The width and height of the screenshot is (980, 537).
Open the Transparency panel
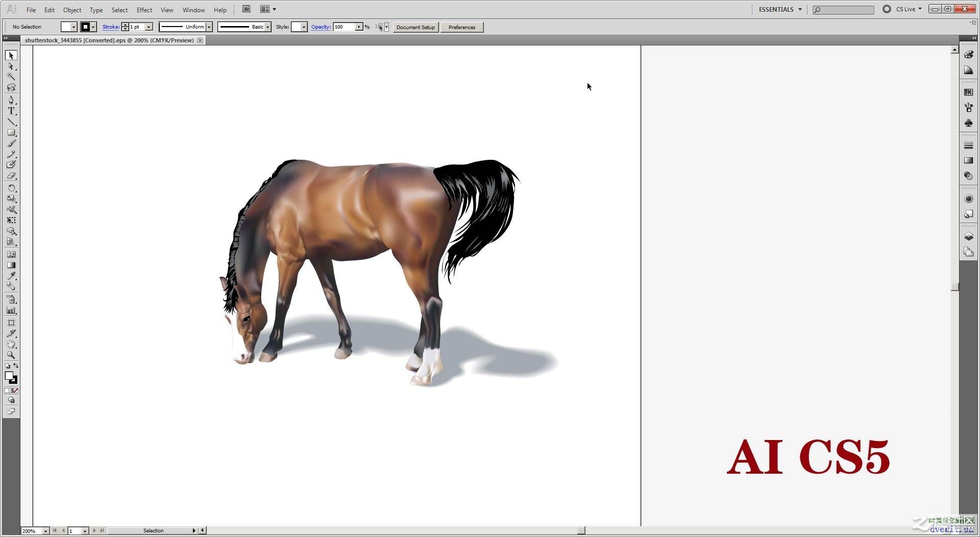click(x=968, y=176)
